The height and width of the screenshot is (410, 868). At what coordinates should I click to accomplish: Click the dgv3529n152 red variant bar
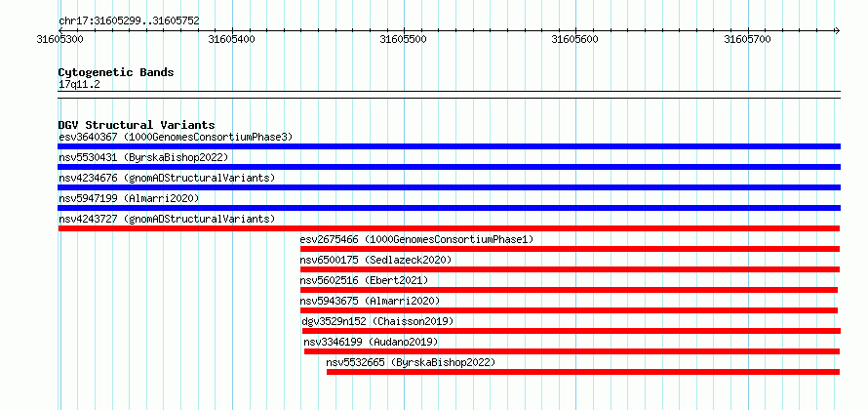point(572,331)
